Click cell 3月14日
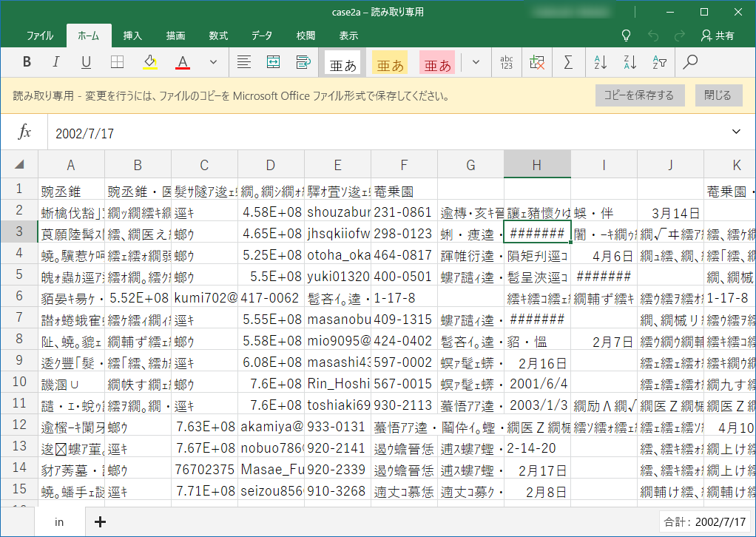Screen dimensions: 756x537 [x=670, y=212]
